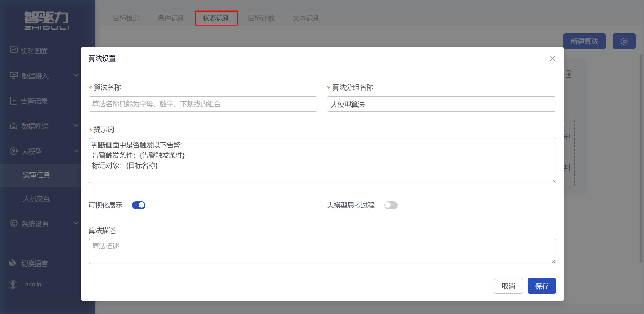Click the 数据接入 menu label
This screenshot has width=644, height=314.
tap(35, 76)
